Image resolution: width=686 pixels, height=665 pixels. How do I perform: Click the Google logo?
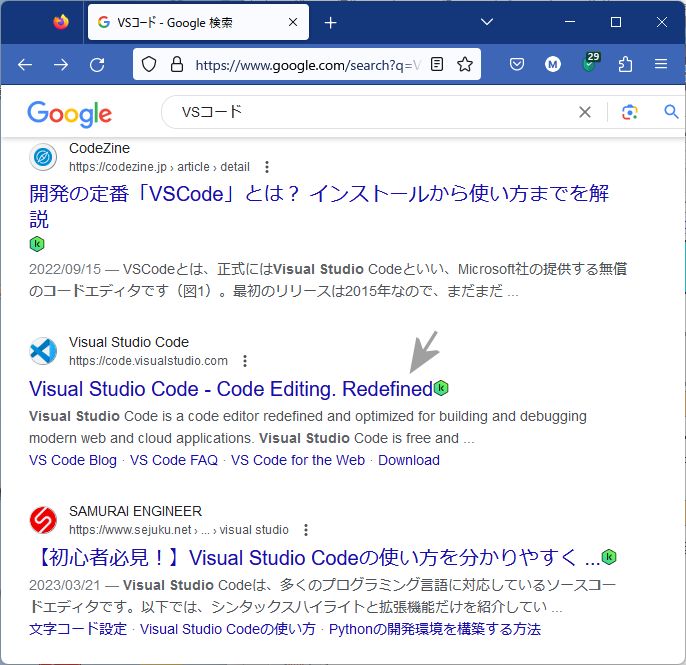pyautogui.click(x=70, y=114)
